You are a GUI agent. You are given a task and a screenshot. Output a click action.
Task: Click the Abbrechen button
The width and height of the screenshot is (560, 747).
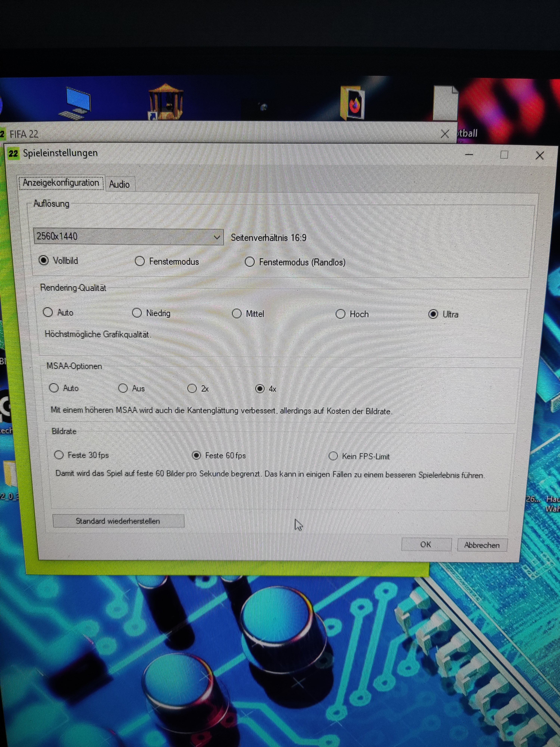pyautogui.click(x=482, y=545)
